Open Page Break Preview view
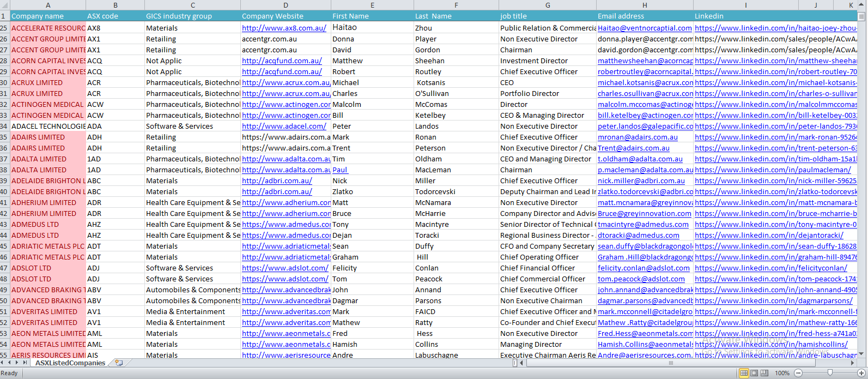868x379 pixels. click(x=764, y=373)
